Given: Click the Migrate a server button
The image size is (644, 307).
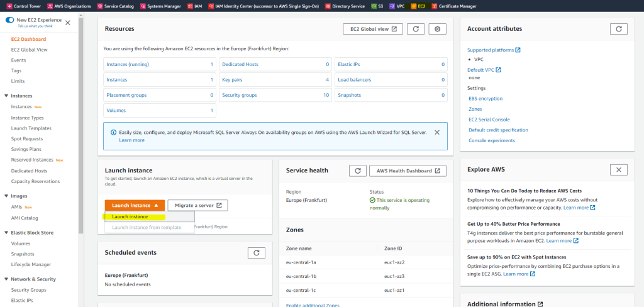Looking at the screenshot, I should [197, 205].
